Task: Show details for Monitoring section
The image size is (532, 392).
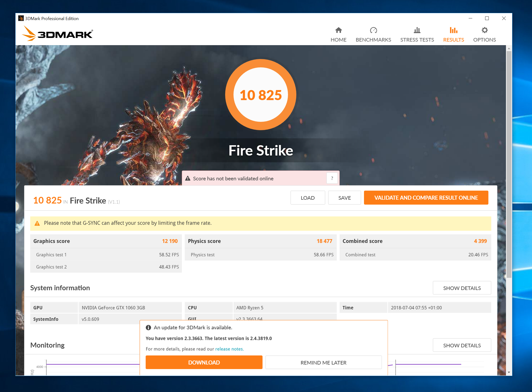Action: tap(462, 345)
